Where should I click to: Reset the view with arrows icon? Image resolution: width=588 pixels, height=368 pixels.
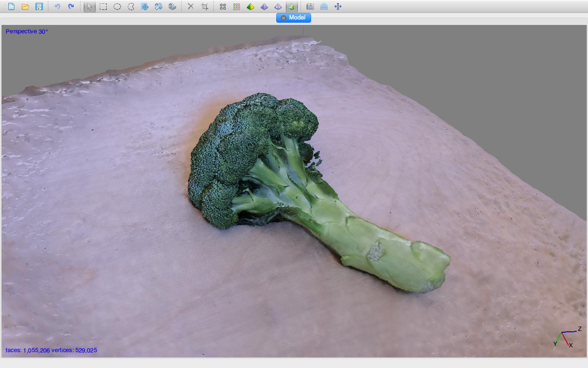pos(338,6)
